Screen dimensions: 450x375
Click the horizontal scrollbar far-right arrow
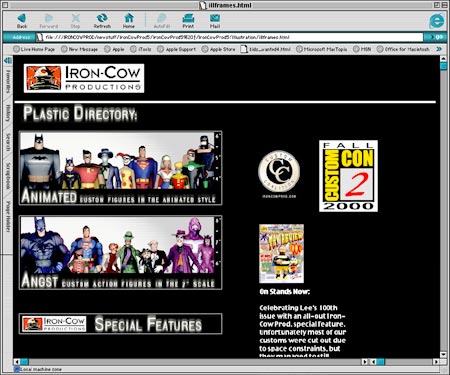point(436,362)
